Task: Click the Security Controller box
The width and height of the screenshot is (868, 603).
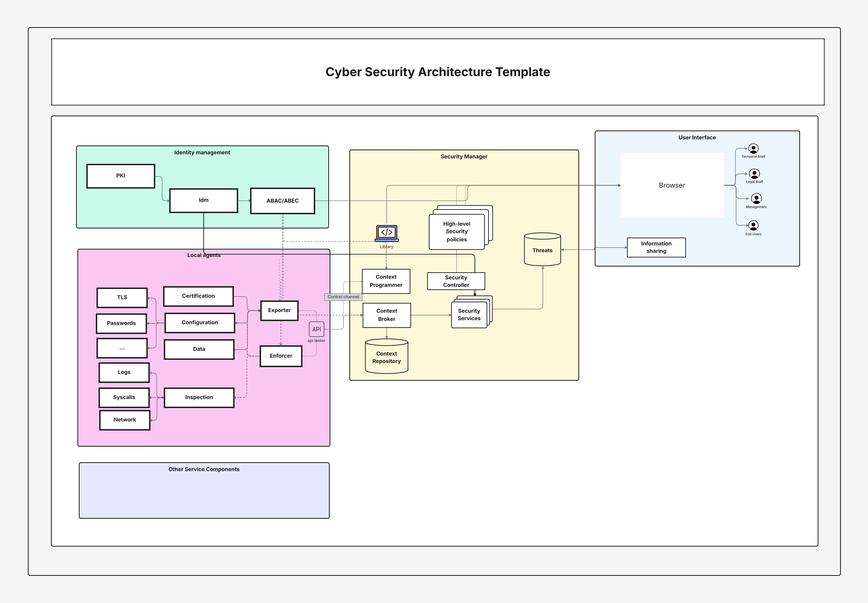Action: coord(456,281)
